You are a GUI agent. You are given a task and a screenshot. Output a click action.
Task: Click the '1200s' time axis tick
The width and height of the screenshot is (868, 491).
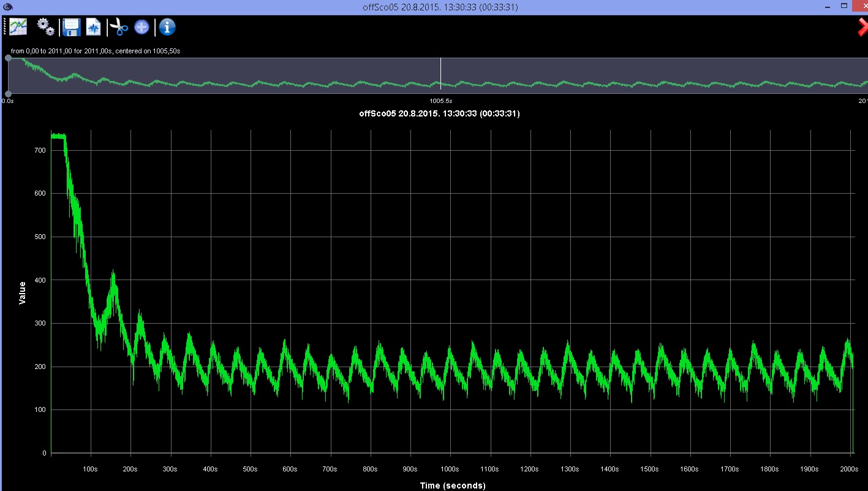point(530,469)
